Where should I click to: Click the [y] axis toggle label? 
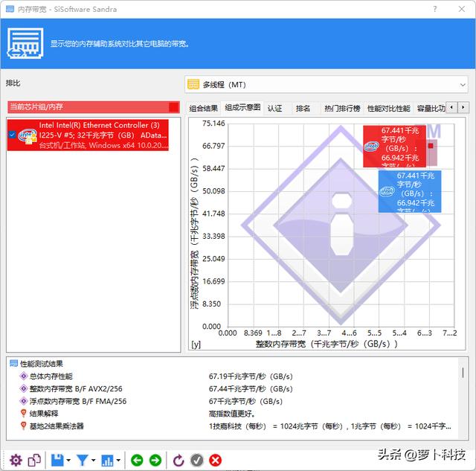click(x=196, y=344)
